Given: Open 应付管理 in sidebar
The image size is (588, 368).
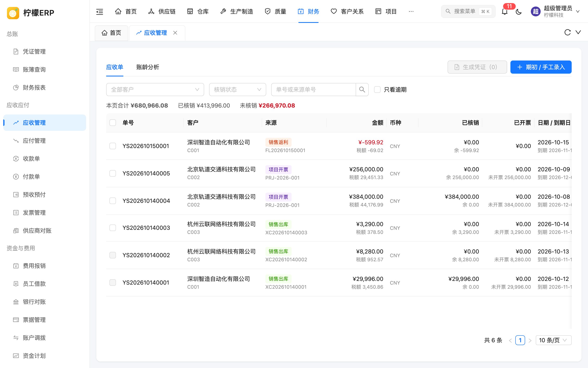Looking at the screenshot, I should pos(45,141).
